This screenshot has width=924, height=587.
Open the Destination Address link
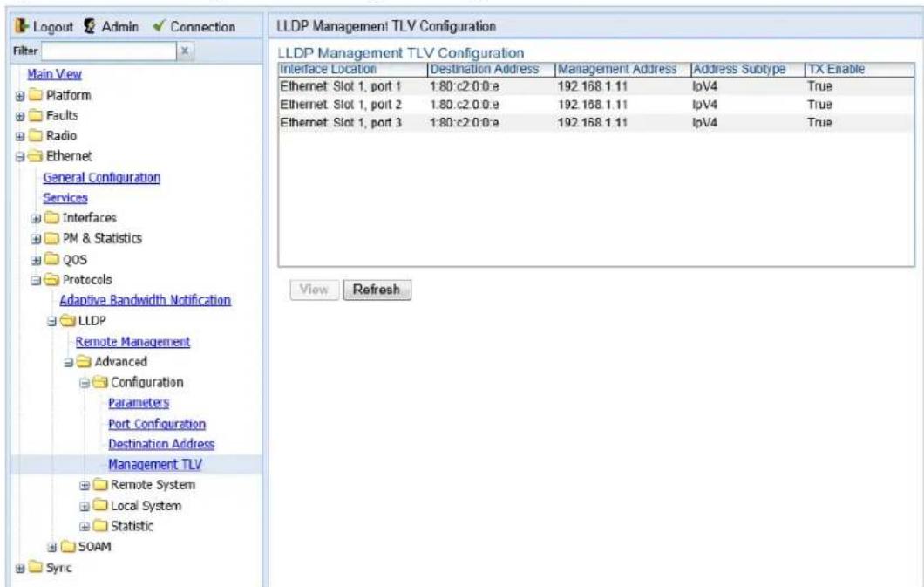coord(161,444)
